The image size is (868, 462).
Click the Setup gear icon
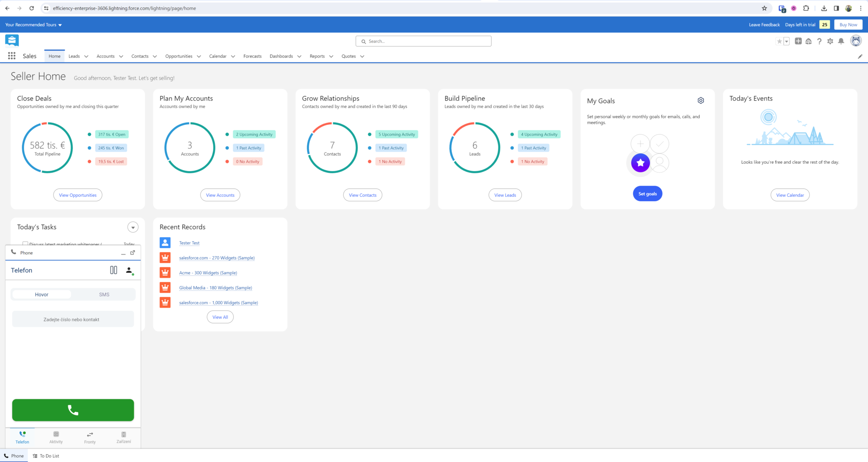(830, 41)
